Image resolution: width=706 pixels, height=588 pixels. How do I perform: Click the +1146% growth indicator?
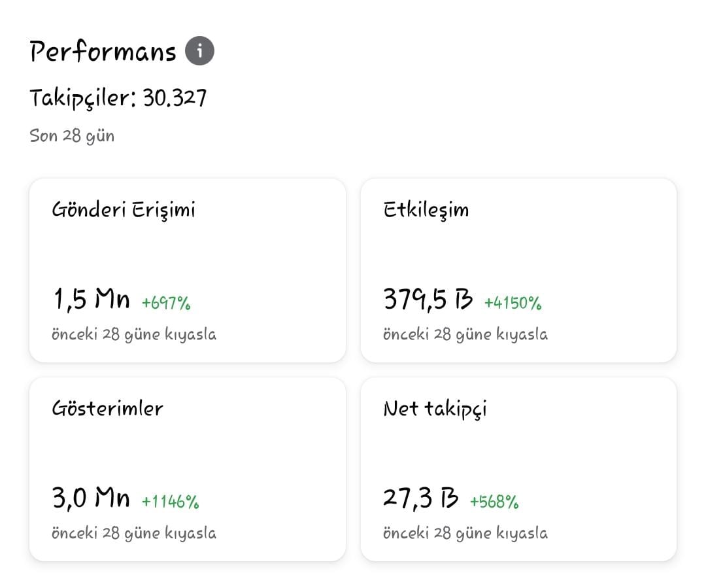pyautogui.click(x=170, y=502)
